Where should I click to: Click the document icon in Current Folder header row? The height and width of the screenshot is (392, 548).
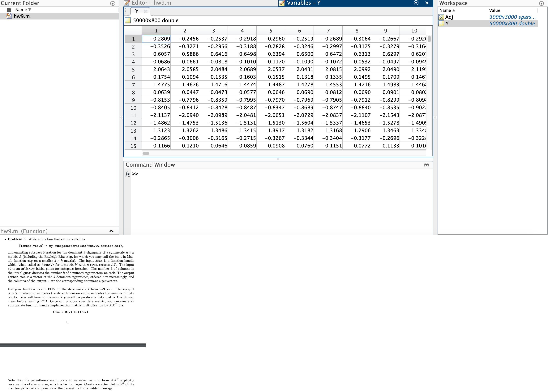pyautogui.click(x=9, y=9)
